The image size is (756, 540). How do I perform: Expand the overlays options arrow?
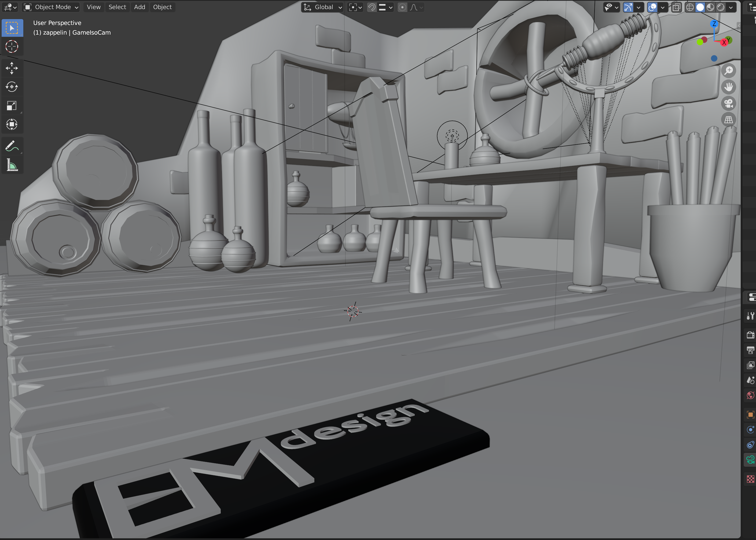click(663, 7)
